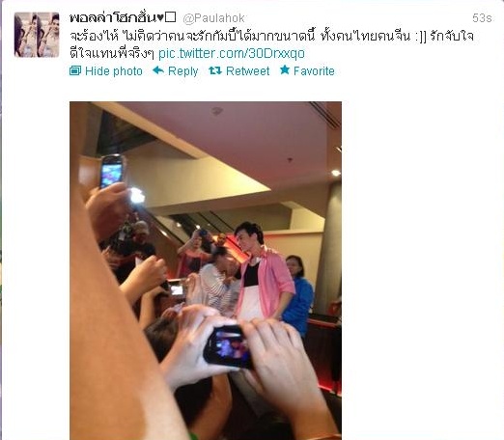Click the first line of Thai tweet text
504x440 pixels.
click(271, 36)
